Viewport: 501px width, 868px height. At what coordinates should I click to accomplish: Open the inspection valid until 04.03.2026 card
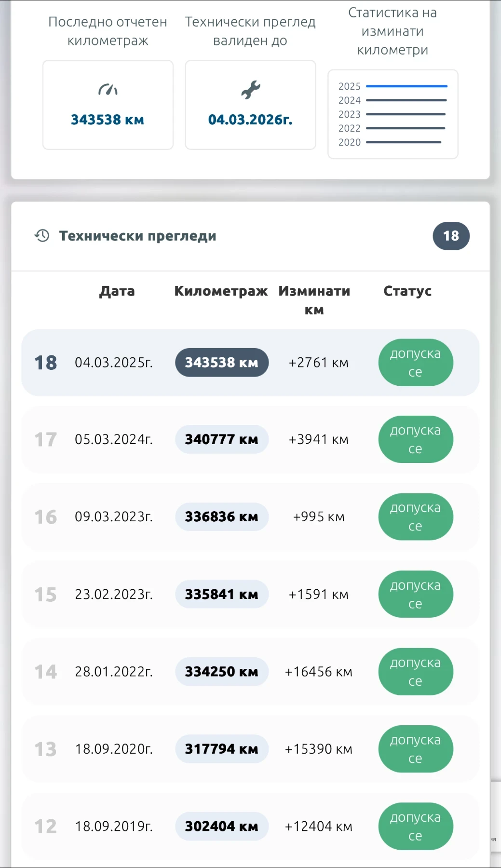click(x=251, y=105)
